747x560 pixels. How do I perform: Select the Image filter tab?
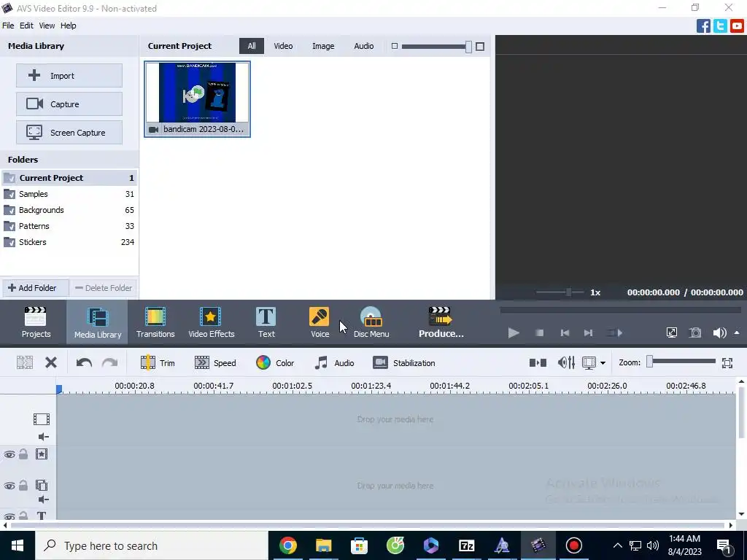(x=323, y=46)
